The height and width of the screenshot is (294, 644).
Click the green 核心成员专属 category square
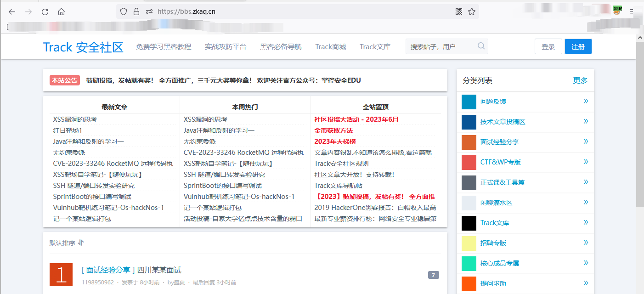[469, 263]
